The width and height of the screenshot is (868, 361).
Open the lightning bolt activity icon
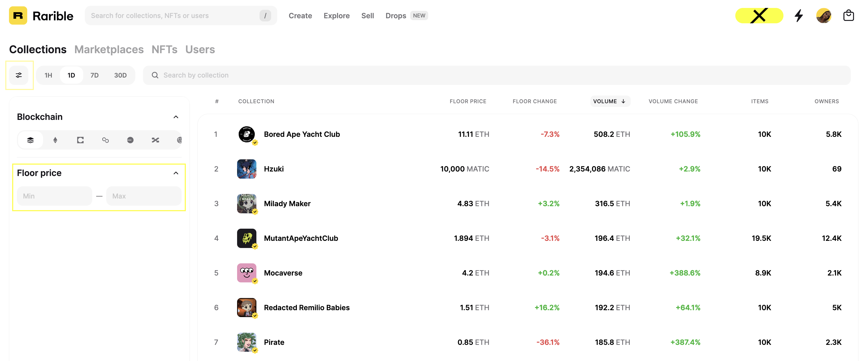point(798,16)
